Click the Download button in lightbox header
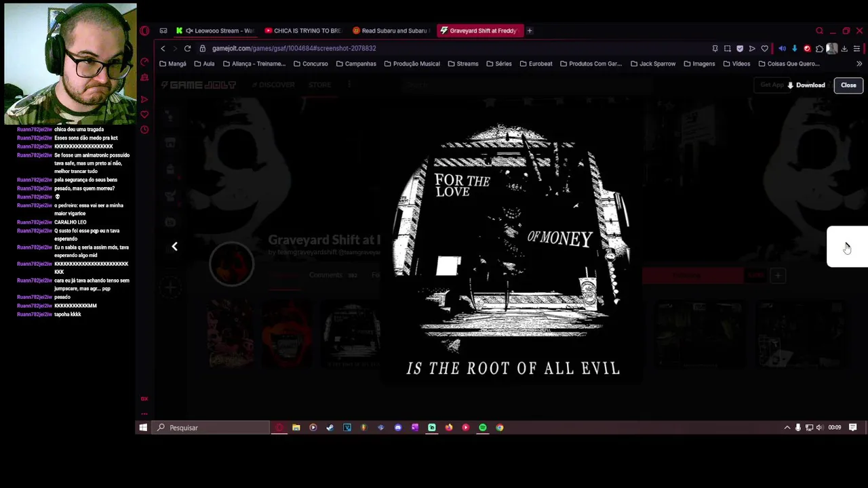Image resolution: width=868 pixels, height=488 pixels. pos(806,85)
